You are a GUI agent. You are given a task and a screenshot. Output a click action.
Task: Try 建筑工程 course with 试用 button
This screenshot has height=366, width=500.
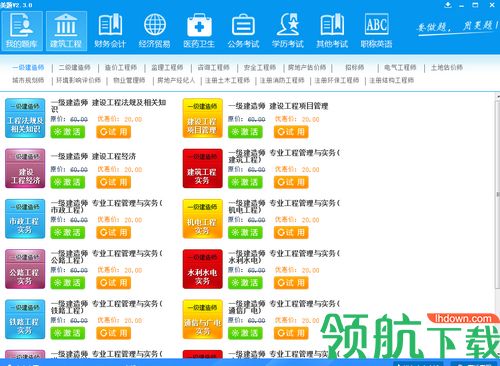pos(291,182)
